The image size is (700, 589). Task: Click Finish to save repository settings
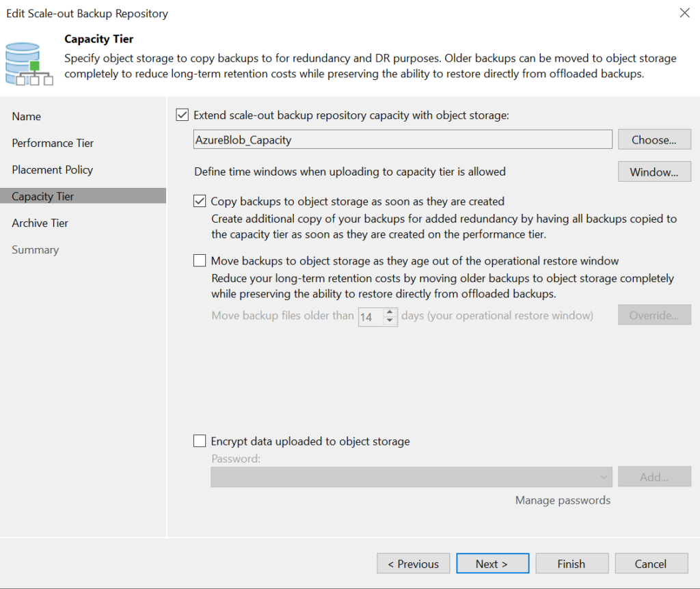tap(571, 564)
